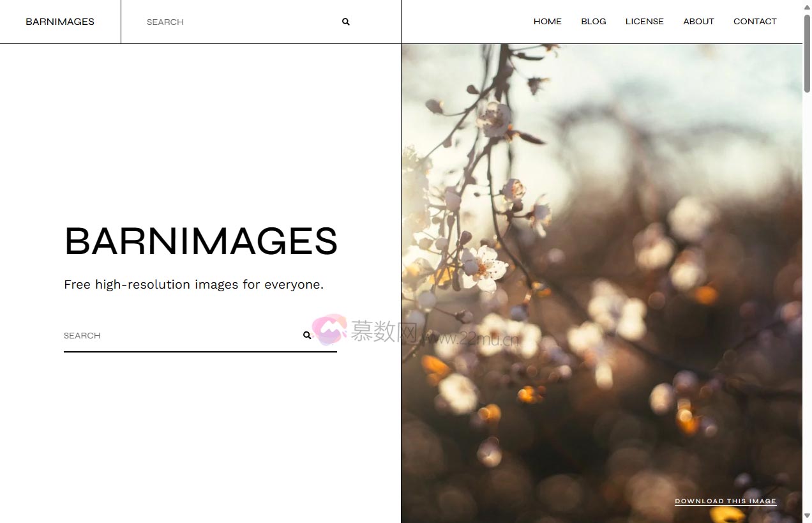Screen dimensions: 812x523
Task: Click the scrollbar up arrow at top right
Action: pos(807,6)
